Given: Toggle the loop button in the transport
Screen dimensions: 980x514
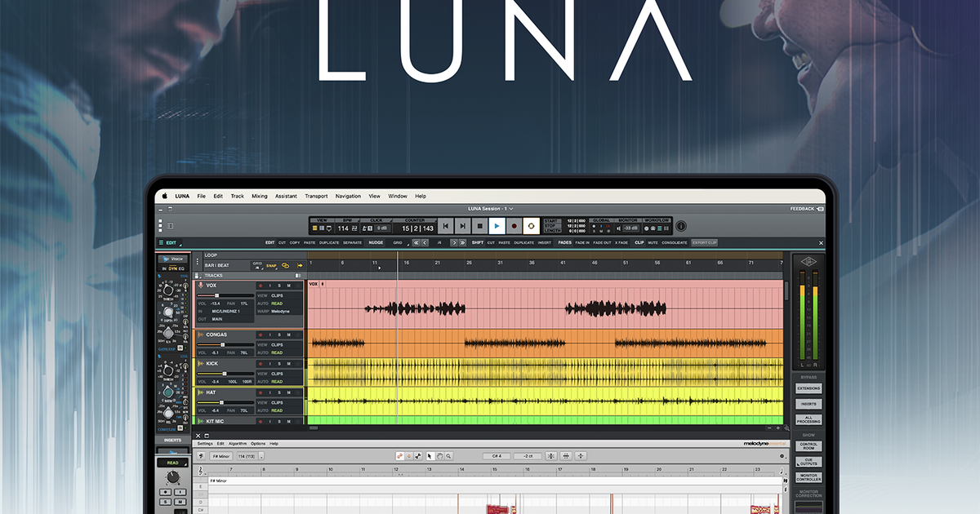Looking at the screenshot, I should (x=531, y=226).
